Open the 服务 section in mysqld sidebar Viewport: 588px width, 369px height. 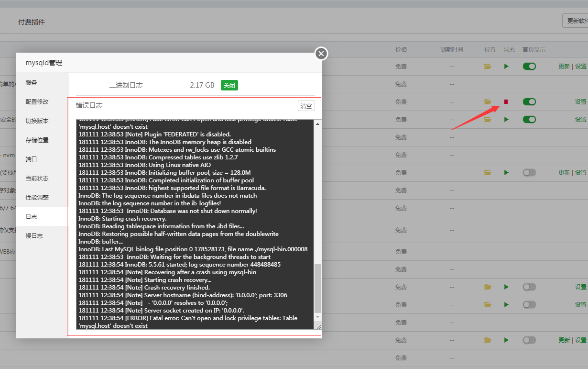click(43, 82)
